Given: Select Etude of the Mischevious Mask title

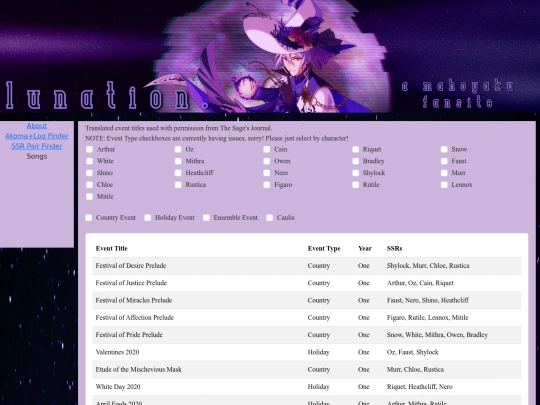Looking at the screenshot, I should (138, 369).
